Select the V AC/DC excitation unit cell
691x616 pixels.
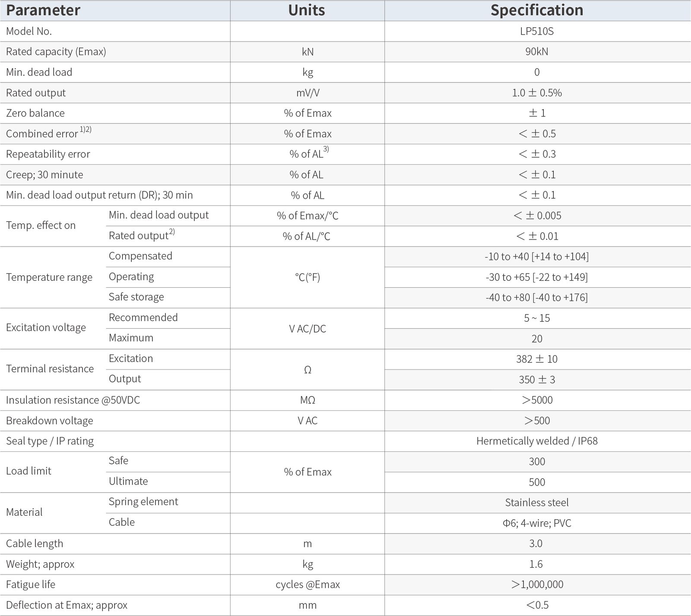click(307, 329)
